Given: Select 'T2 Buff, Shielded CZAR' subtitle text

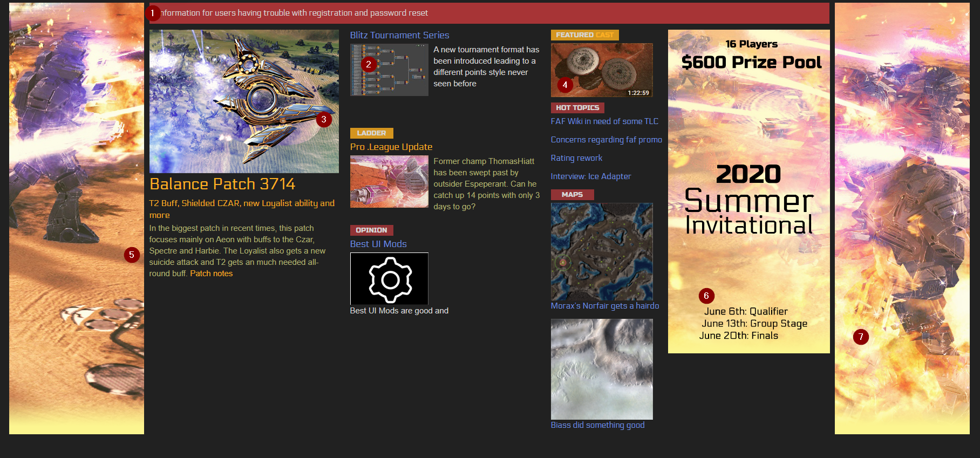Looking at the screenshot, I should pyautogui.click(x=242, y=209).
